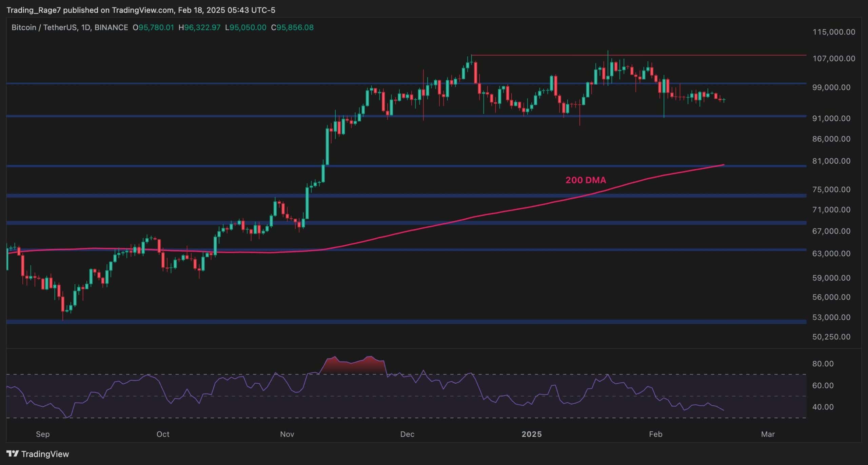Click the low value L95,050.00
This screenshot has height=465, width=868.
click(x=245, y=27)
